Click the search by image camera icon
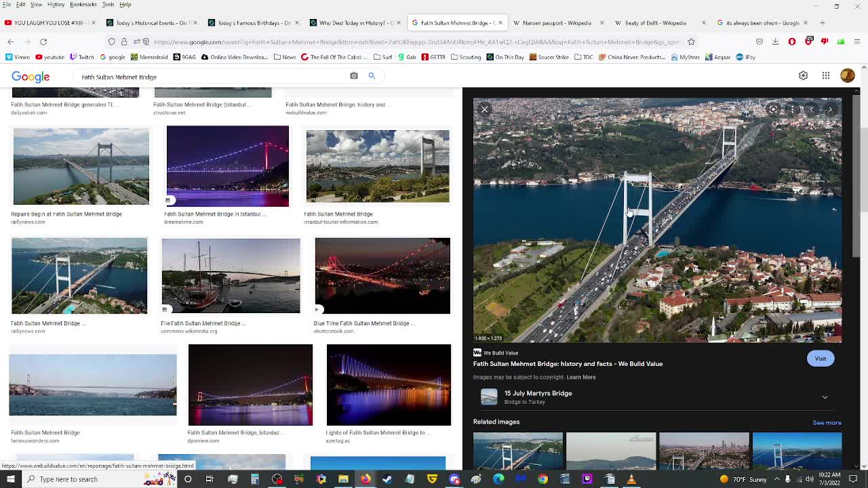The width and height of the screenshot is (868, 488). [x=353, y=76]
